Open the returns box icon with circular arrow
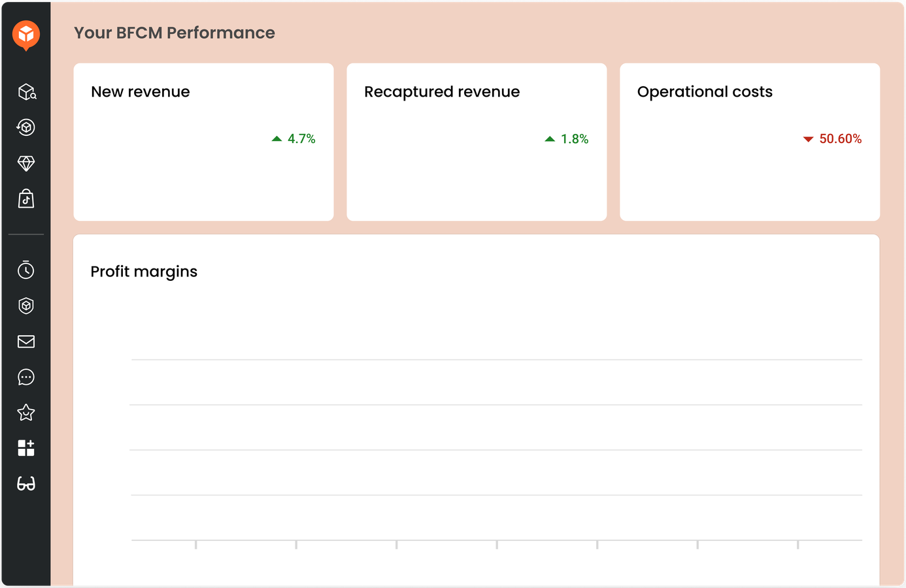 tap(26, 127)
